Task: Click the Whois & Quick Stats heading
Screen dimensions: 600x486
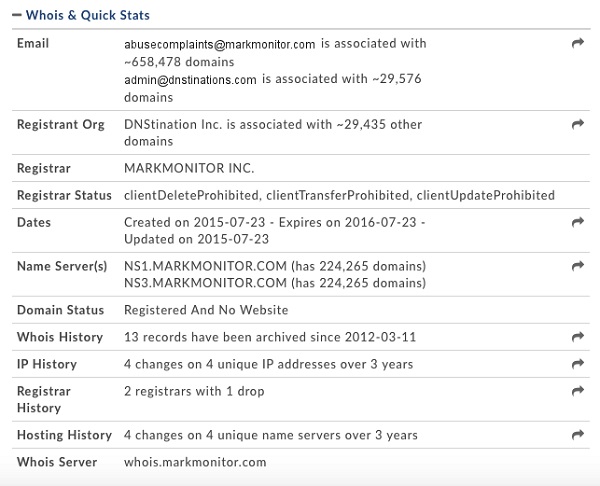Action: (88, 15)
